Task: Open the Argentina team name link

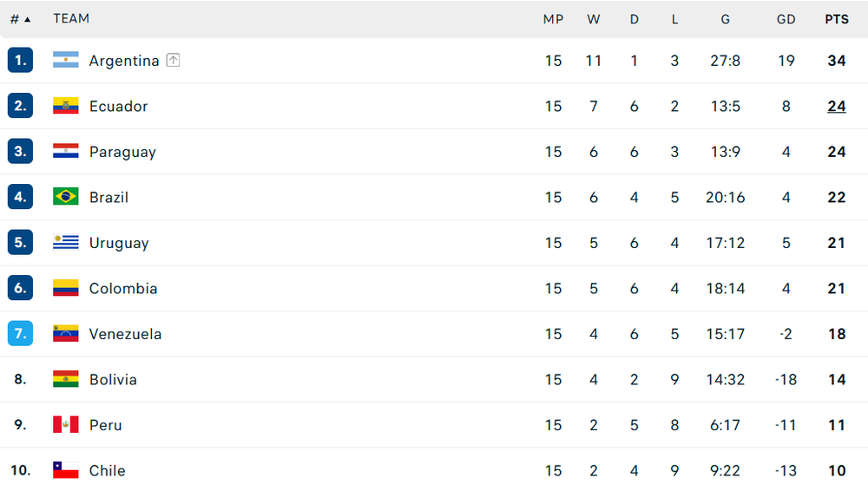Action: (124, 61)
